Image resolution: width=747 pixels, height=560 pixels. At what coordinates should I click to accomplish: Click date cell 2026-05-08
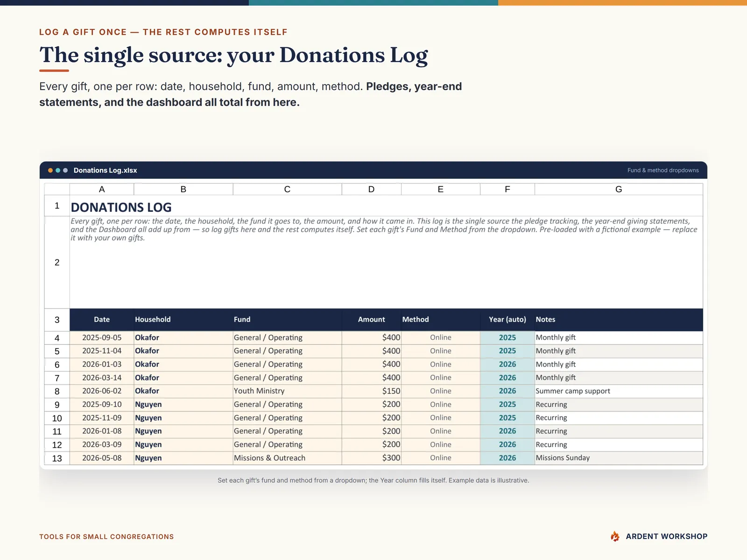102,458
